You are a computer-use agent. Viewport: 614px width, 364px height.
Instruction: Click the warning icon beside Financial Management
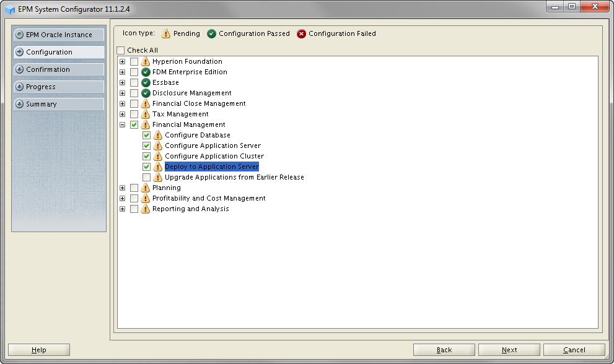[146, 124]
